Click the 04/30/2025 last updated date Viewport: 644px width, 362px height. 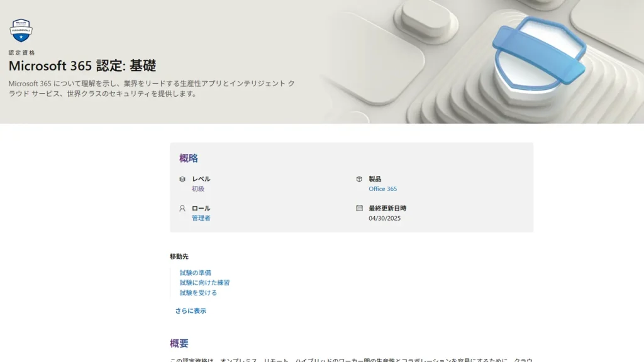click(384, 218)
